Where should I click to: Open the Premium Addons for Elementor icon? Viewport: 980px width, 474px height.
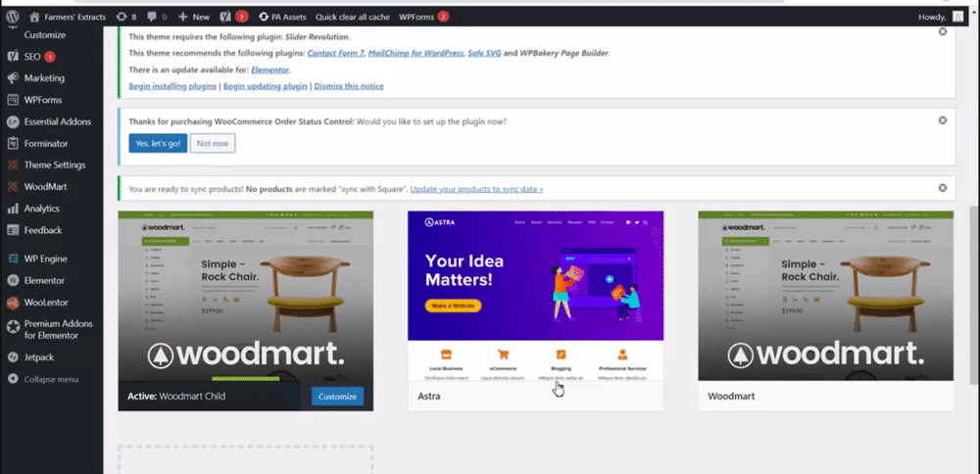click(13, 327)
